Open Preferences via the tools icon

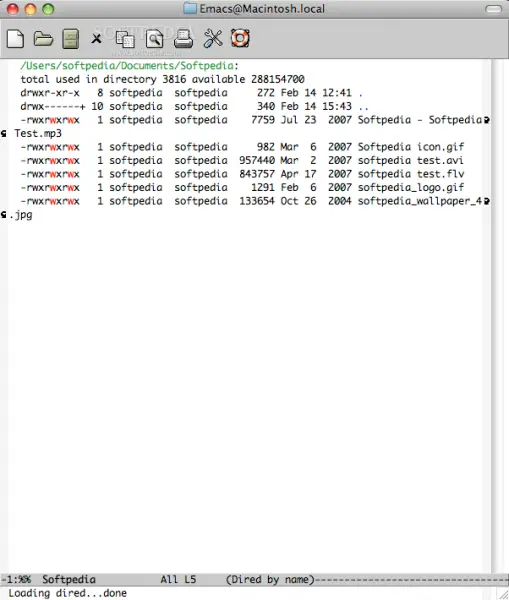213,38
